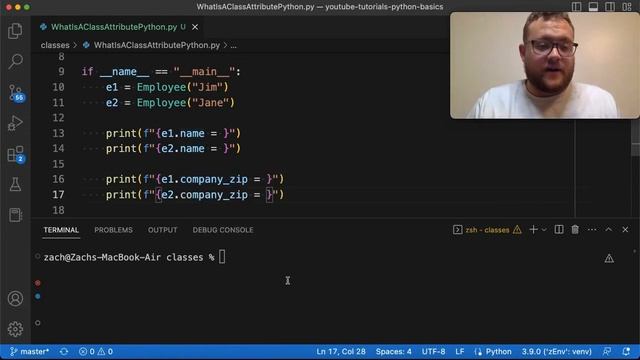Click the ellipsis breadcrumb symbol item
Image resolution: width=640 pixels, height=360 pixels.
point(233,45)
